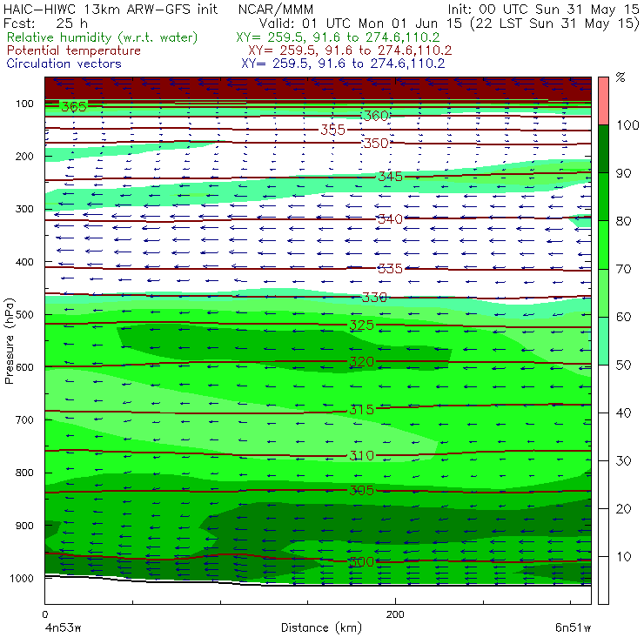The image size is (644, 644).
Task: Click the 'NCAR/MMM' header text
Action: tap(276, 10)
